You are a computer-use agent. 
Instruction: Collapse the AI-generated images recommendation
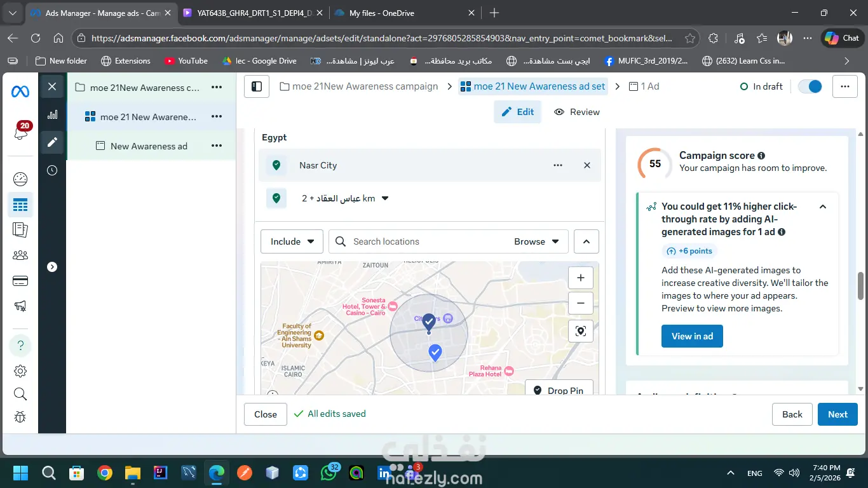(822, 207)
